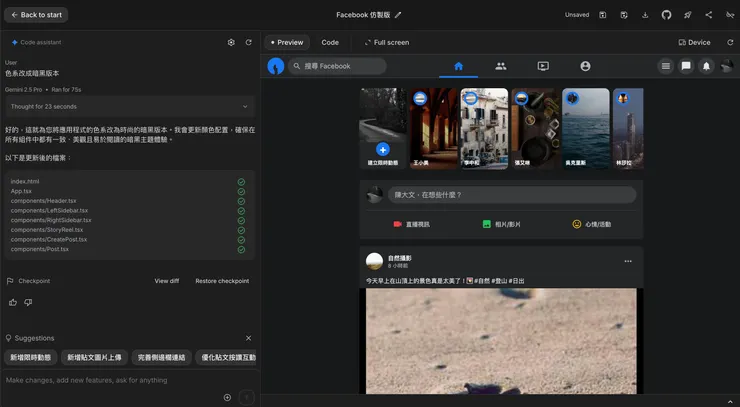Click the save-a-copy icon beside save
Viewport: 740px width, 407px height.
click(x=624, y=15)
